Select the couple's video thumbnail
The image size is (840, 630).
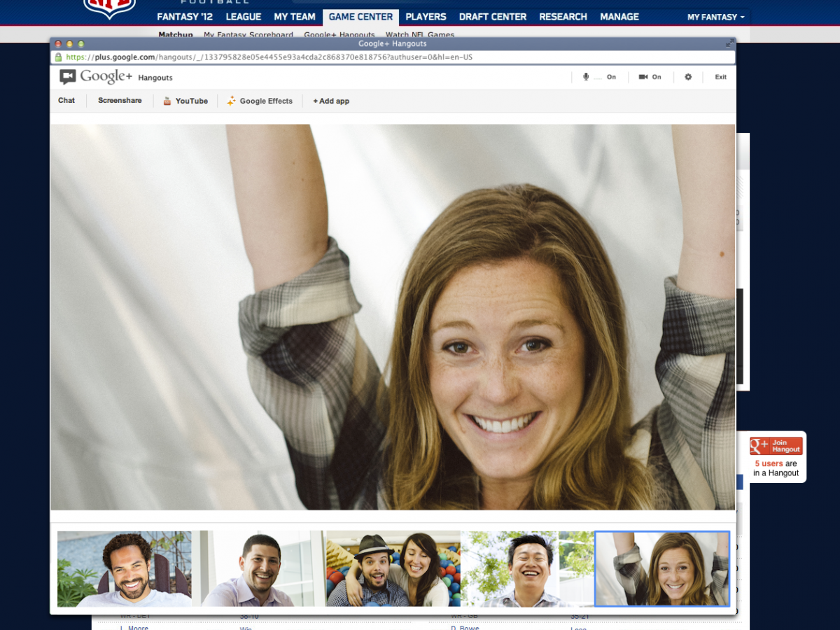393,568
